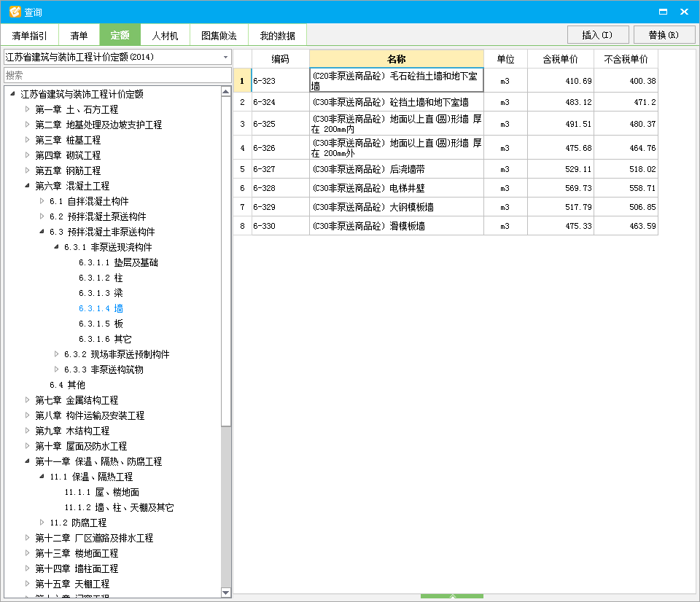Viewport: 700px width, 602px height.
Task: Click tree scrollbar down arrow
Action: [226, 593]
